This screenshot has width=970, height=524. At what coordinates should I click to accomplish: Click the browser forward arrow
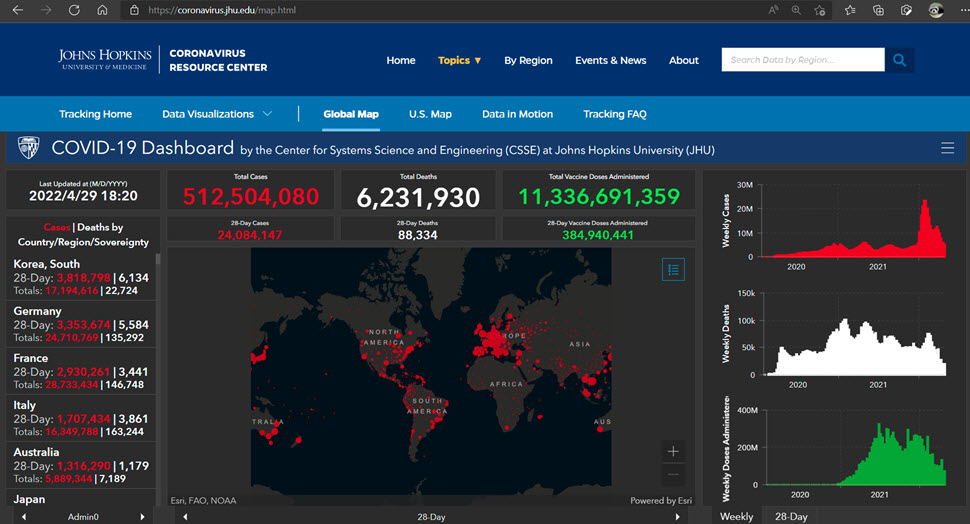[46, 10]
